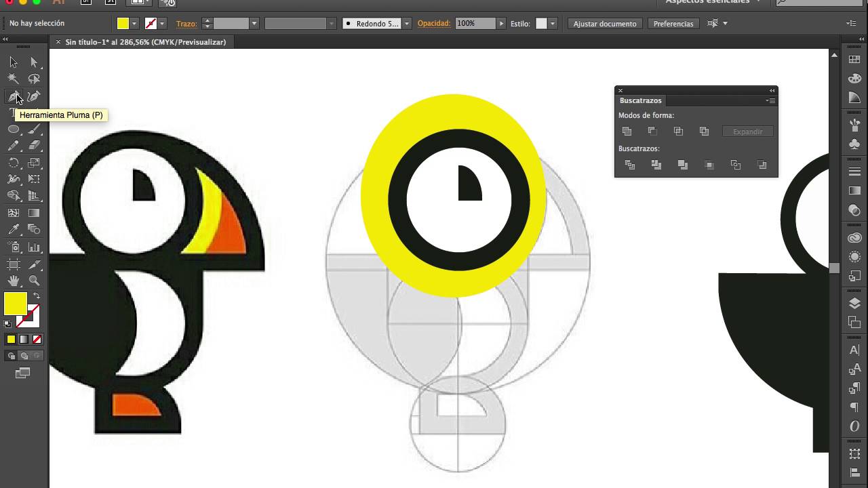The width and height of the screenshot is (868, 488).
Task: Open align options dropdown arrow
Action: (725, 24)
